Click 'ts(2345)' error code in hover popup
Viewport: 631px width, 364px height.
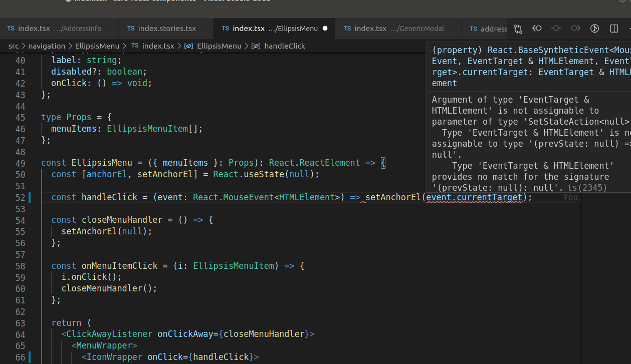587,188
